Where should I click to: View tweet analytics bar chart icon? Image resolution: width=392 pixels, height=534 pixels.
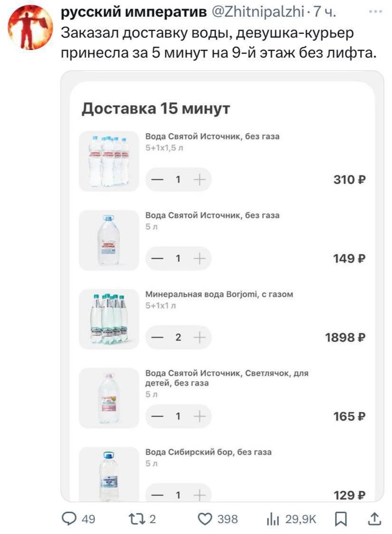pos(272,518)
